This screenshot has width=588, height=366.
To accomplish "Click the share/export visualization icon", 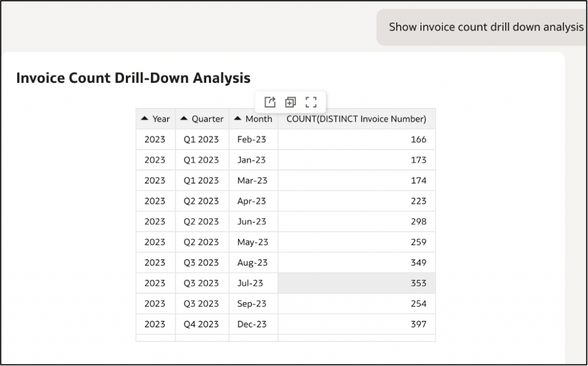I will click(269, 102).
